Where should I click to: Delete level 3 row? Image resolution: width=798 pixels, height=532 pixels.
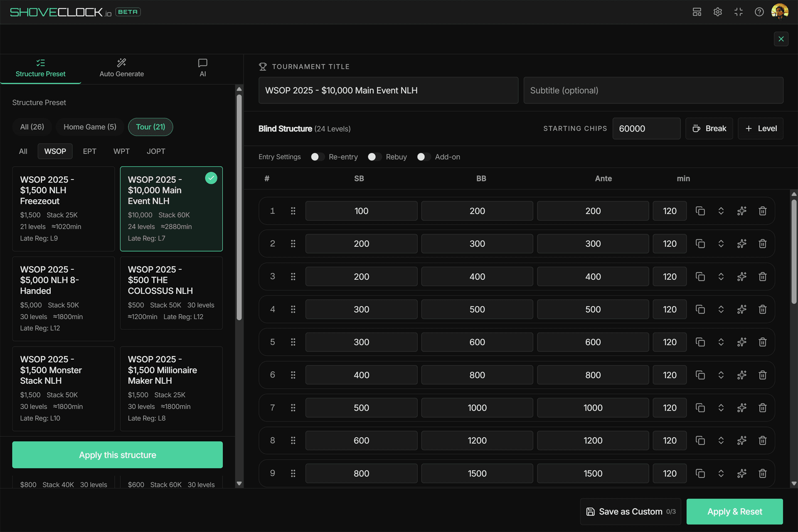(763, 277)
